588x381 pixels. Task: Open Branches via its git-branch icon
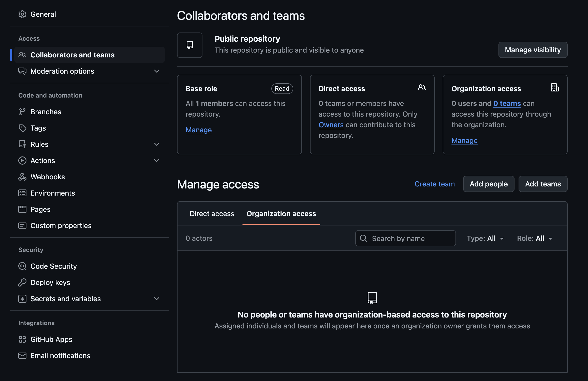pyautogui.click(x=22, y=112)
